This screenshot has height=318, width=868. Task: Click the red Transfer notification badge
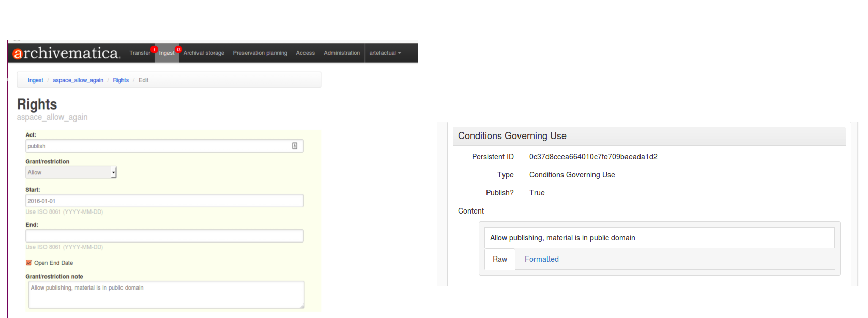154,50
